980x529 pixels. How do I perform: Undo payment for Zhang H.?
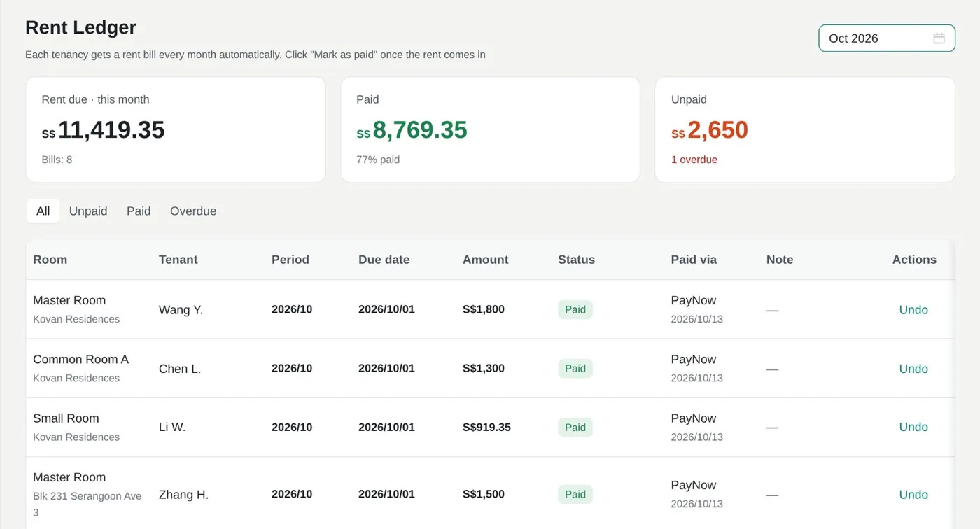tap(913, 495)
